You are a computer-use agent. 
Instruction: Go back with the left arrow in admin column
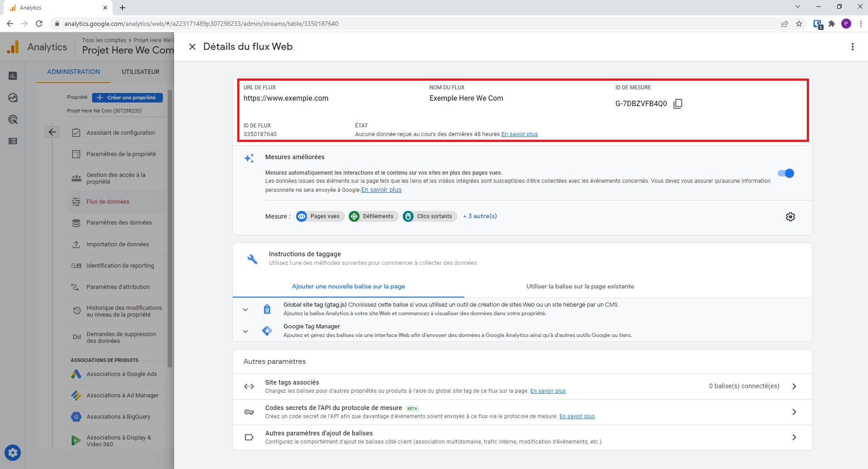click(x=52, y=132)
